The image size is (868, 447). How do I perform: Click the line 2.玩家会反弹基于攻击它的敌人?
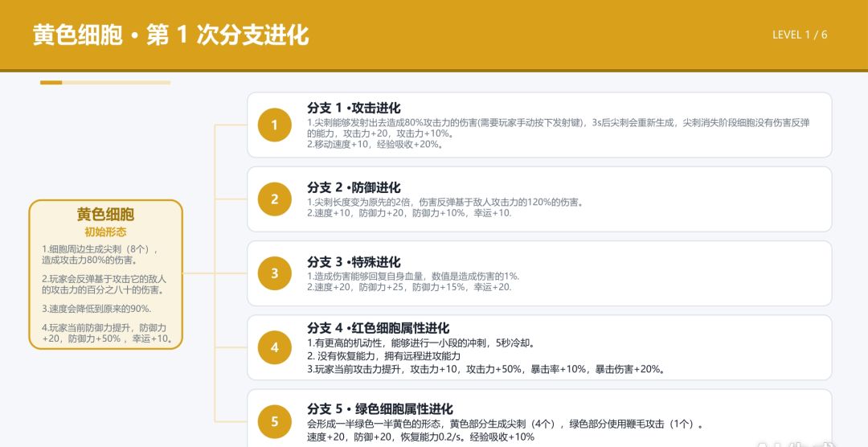click(104, 279)
